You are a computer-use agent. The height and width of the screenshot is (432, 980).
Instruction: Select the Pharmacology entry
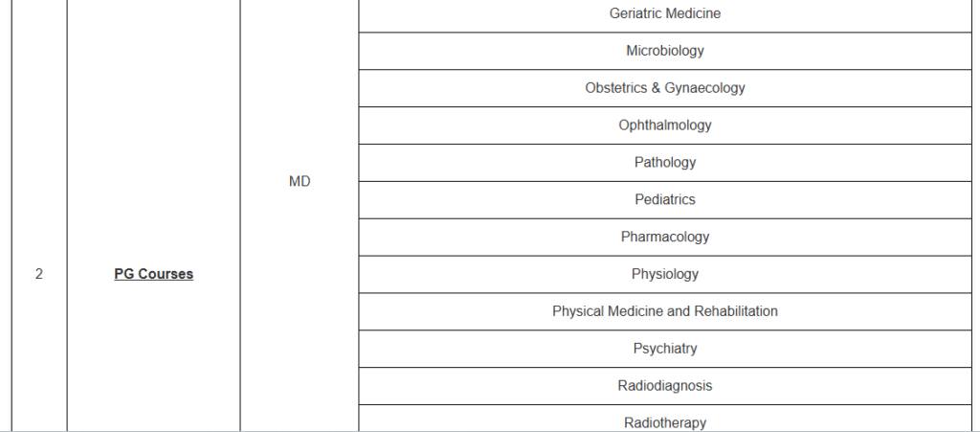[665, 238]
